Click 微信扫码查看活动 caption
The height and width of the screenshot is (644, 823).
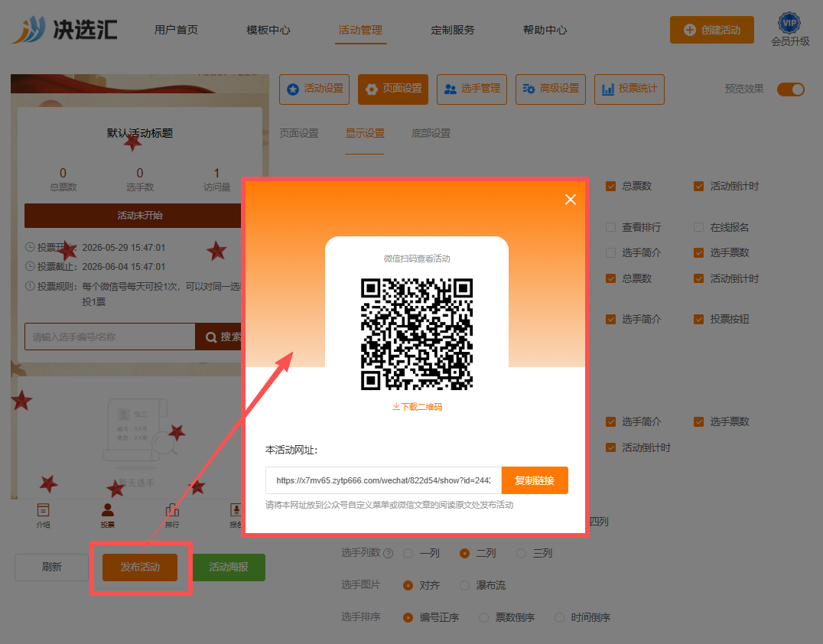click(417, 259)
